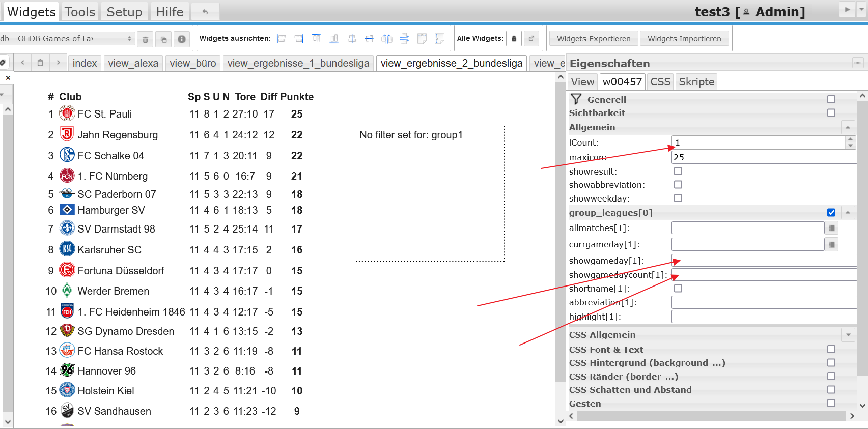Image resolution: width=868 pixels, height=429 pixels.
Task: Tick the showweekday checkbox
Action: [x=678, y=198]
